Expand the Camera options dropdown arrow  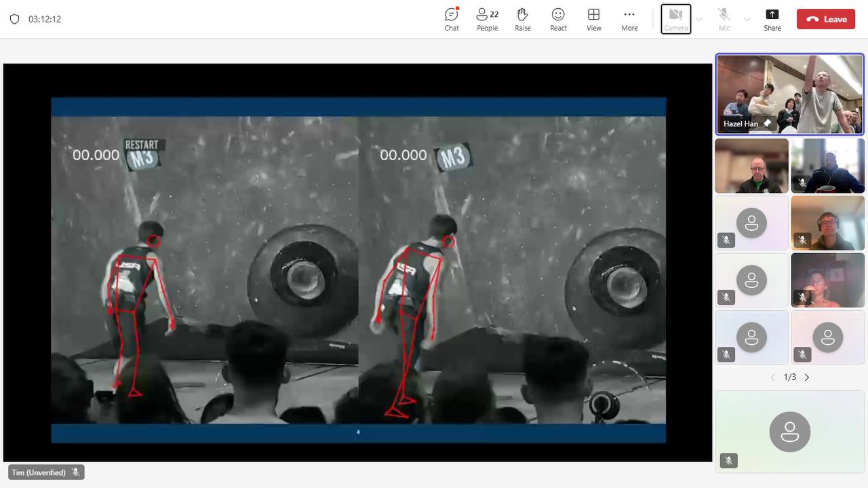(x=699, y=20)
